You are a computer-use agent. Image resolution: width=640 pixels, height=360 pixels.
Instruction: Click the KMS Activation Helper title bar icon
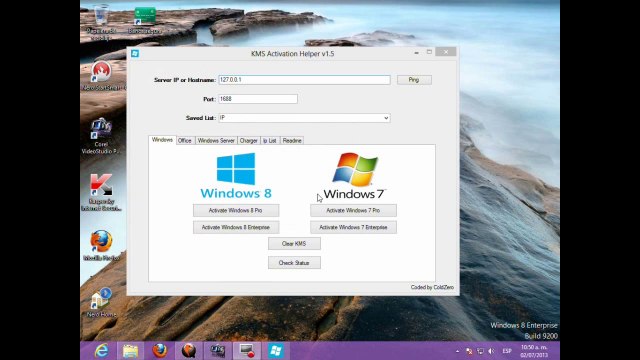click(135, 53)
